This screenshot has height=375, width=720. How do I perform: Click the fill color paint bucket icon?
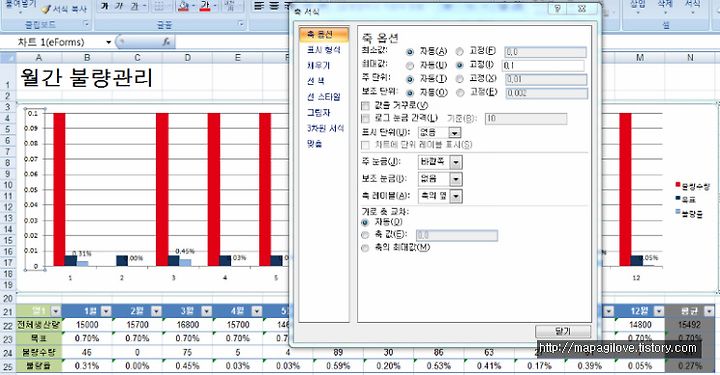click(x=183, y=6)
